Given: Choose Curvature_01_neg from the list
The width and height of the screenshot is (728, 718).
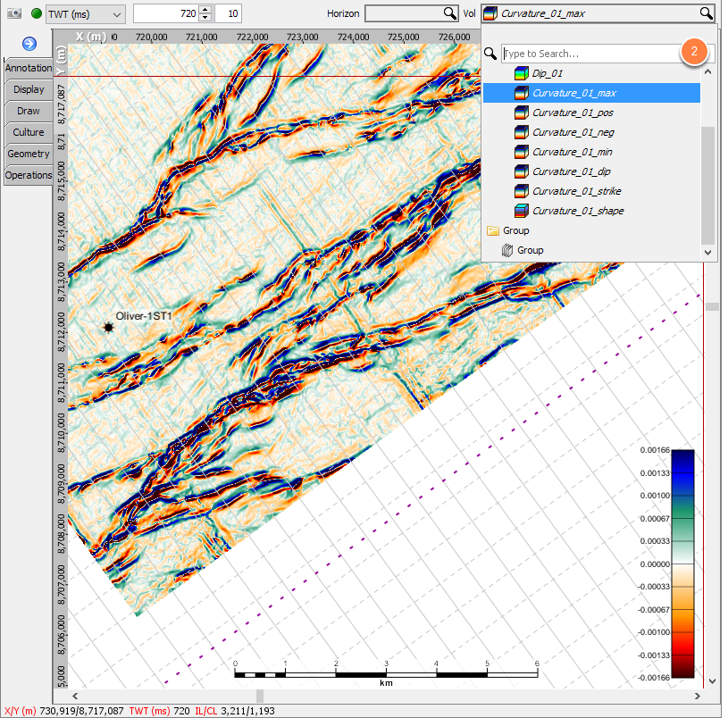Looking at the screenshot, I should click(573, 132).
